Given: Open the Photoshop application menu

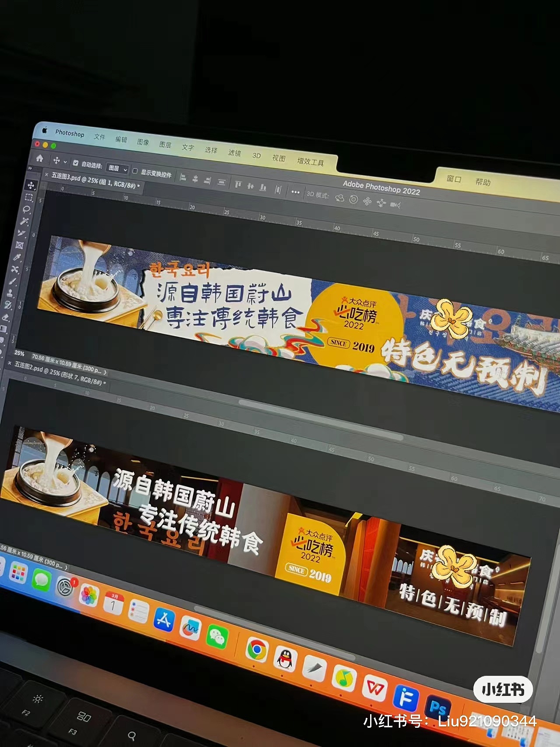Looking at the screenshot, I should pos(70,133).
